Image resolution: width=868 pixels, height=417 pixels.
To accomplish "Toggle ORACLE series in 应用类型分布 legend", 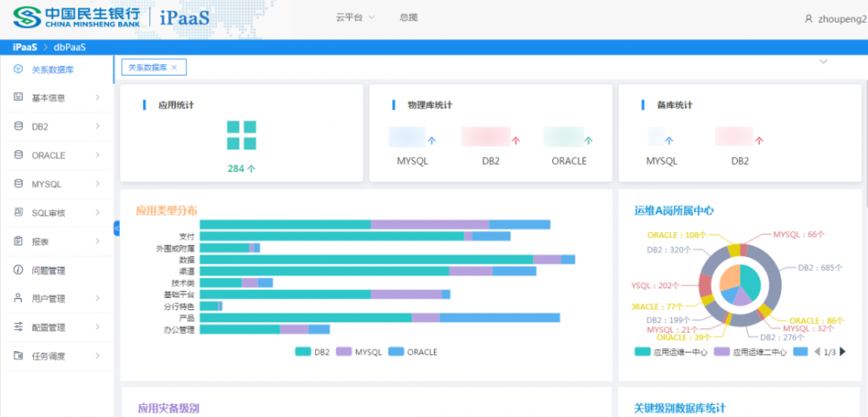I will coord(412,352).
